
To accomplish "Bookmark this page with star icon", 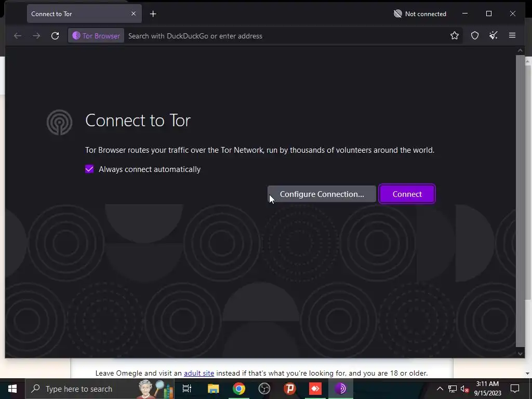I will click(x=454, y=36).
